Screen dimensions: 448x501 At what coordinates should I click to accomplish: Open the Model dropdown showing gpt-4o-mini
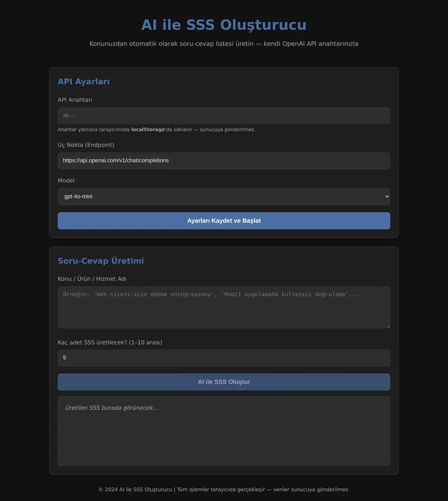(x=224, y=197)
